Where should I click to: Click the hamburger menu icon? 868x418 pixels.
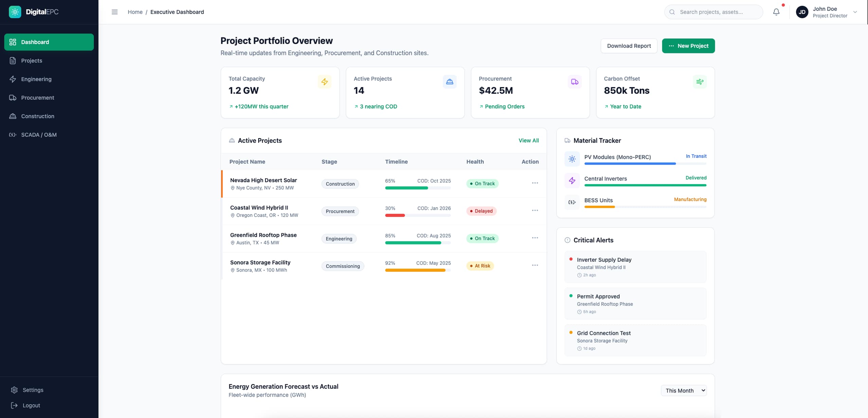pyautogui.click(x=114, y=12)
